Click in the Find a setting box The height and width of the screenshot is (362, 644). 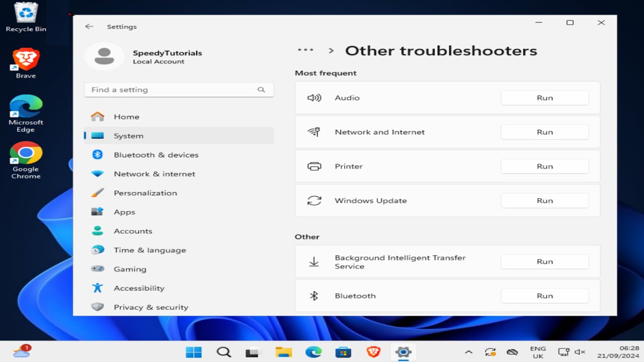click(x=179, y=90)
